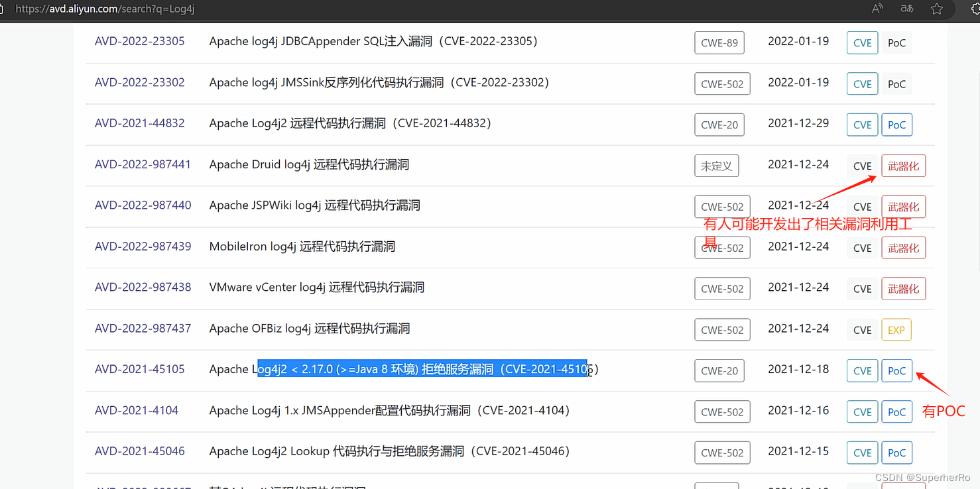Click the translate page icon
The image size is (980, 489).
pos(907,9)
